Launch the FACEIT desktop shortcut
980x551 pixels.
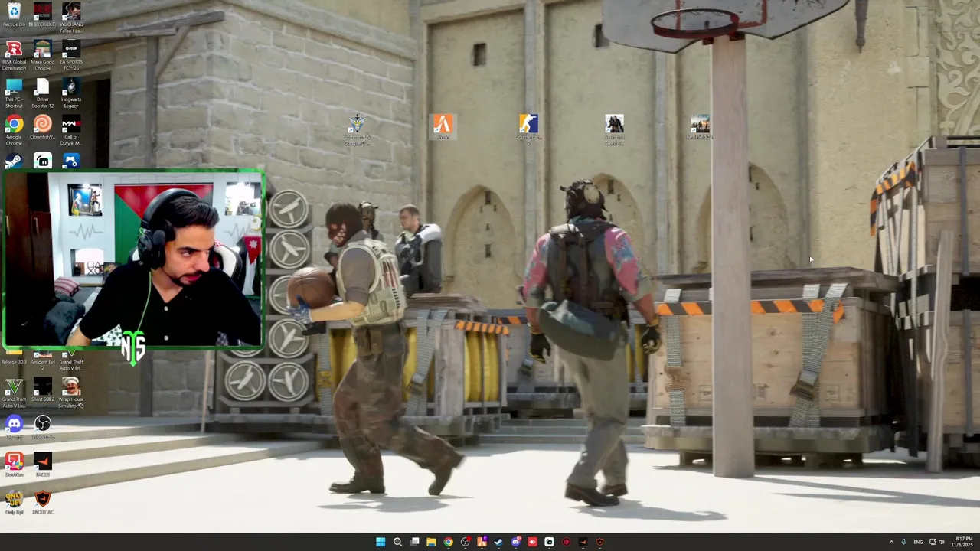tap(43, 465)
